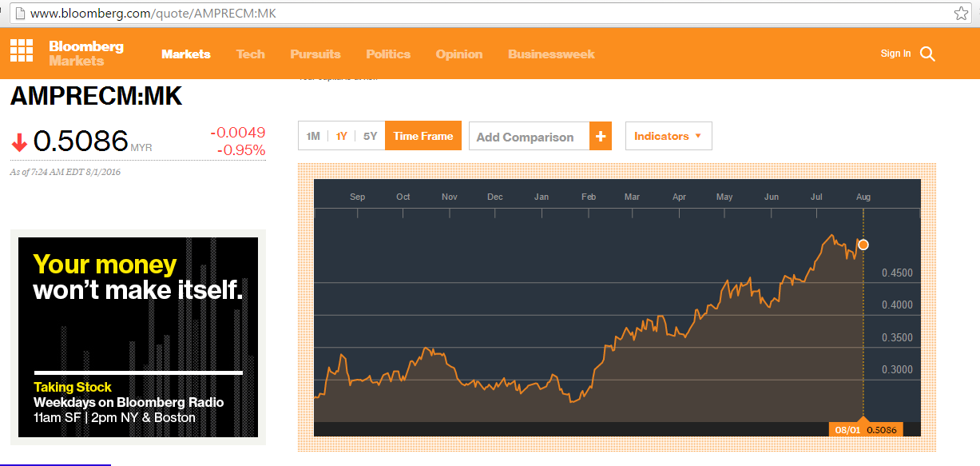Click the MYR currency label
The image size is (980, 466).
(141, 148)
